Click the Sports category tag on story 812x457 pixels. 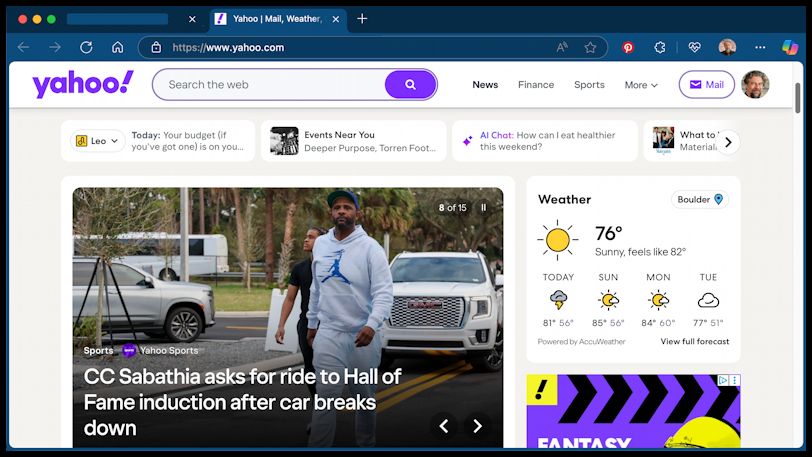(98, 351)
